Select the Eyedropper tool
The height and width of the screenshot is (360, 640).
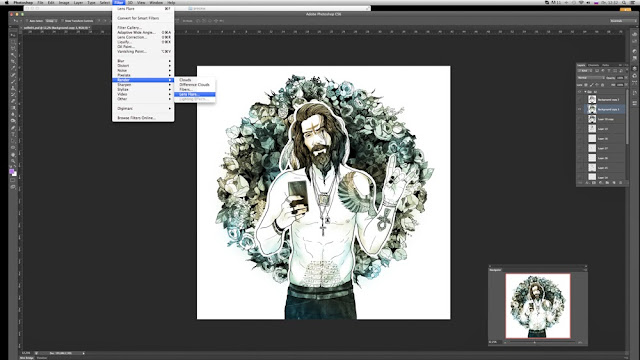pyautogui.click(x=13, y=68)
